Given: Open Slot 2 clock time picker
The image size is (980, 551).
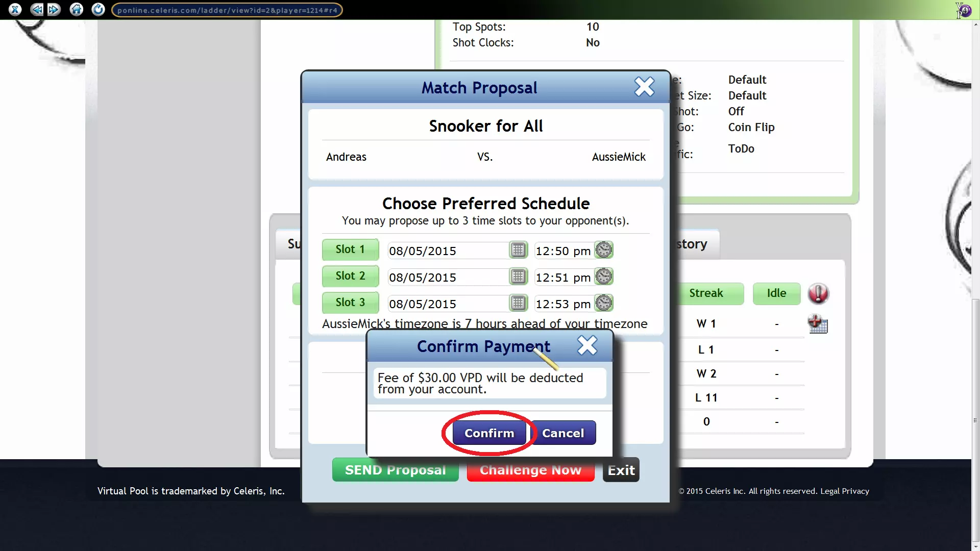Looking at the screenshot, I should 603,277.
